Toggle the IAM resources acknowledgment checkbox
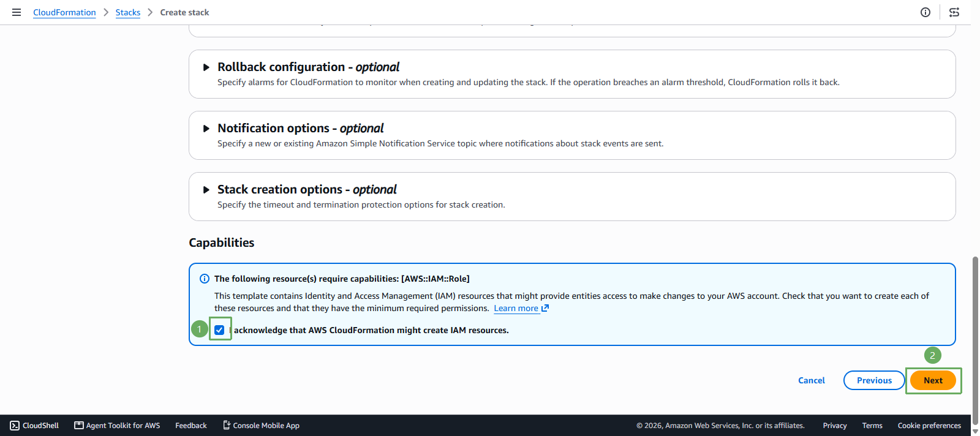 [219, 330]
